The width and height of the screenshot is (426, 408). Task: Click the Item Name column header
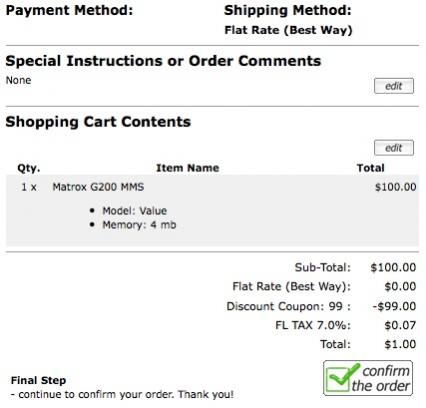tap(188, 168)
